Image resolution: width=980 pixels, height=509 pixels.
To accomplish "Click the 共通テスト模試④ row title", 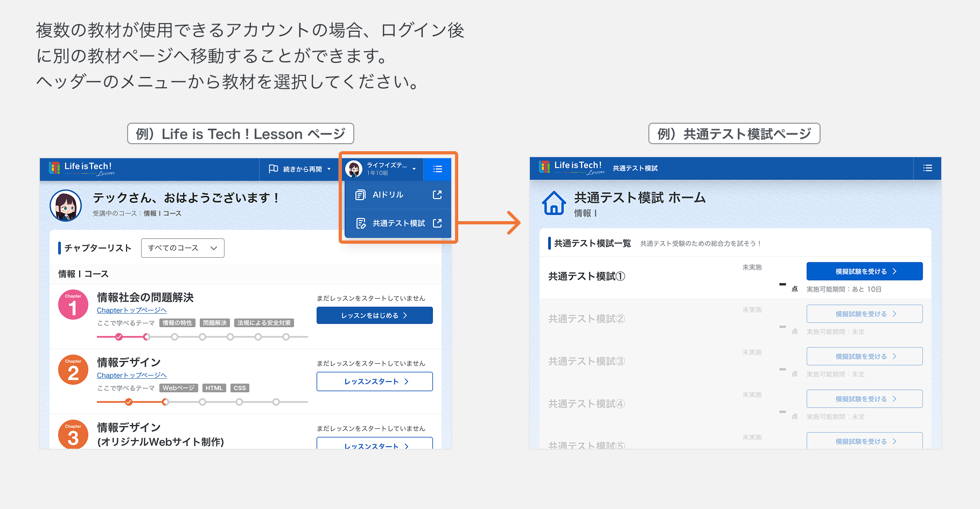I will click(587, 404).
